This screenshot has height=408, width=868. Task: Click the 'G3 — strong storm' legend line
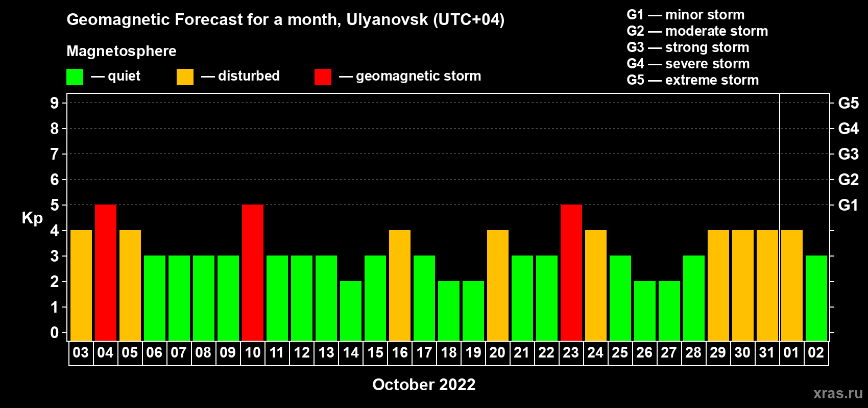(x=688, y=47)
